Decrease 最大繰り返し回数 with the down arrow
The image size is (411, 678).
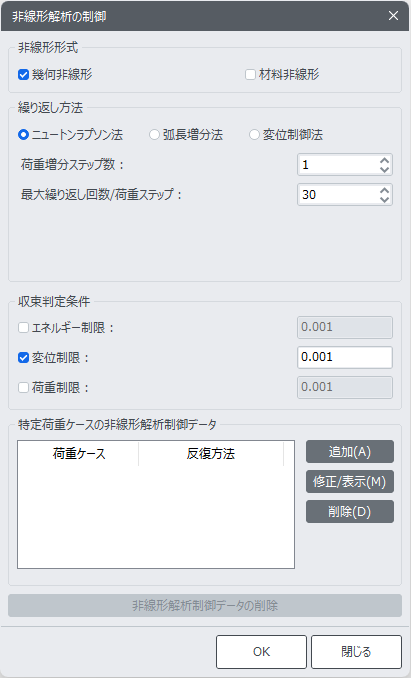click(384, 199)
